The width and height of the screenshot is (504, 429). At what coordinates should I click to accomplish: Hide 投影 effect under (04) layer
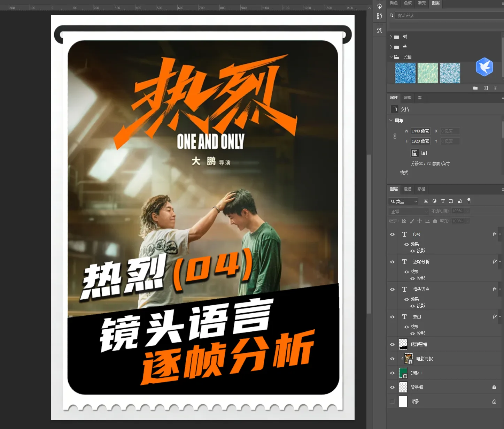pos(413,251)
